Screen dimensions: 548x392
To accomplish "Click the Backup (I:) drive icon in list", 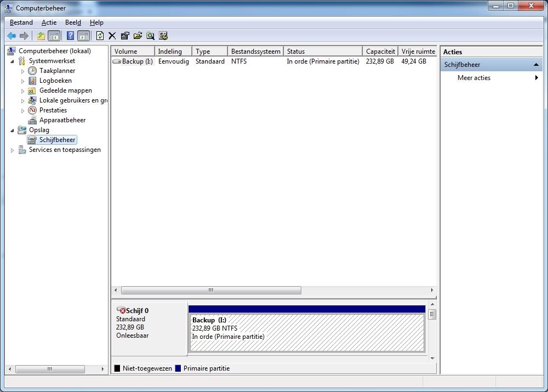I will (x=117, y=61).
